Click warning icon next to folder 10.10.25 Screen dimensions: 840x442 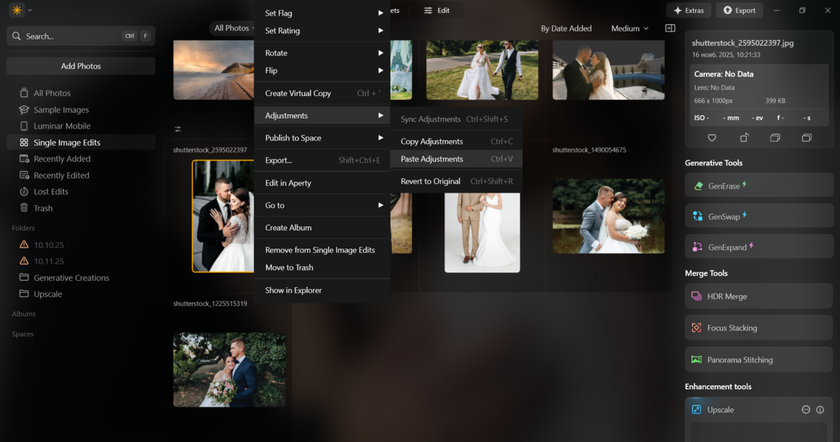[24, 244]
